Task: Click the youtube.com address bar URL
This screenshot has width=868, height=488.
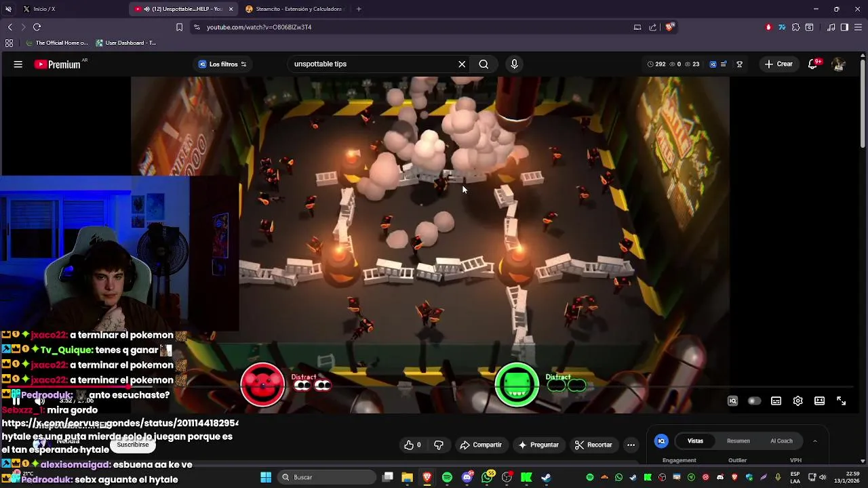Action: point(259,27)
